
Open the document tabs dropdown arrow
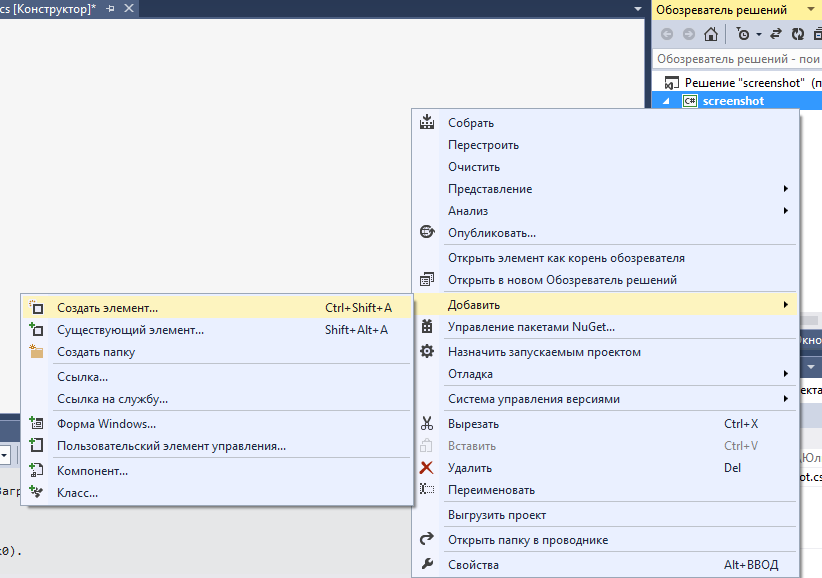pos(637,9)
